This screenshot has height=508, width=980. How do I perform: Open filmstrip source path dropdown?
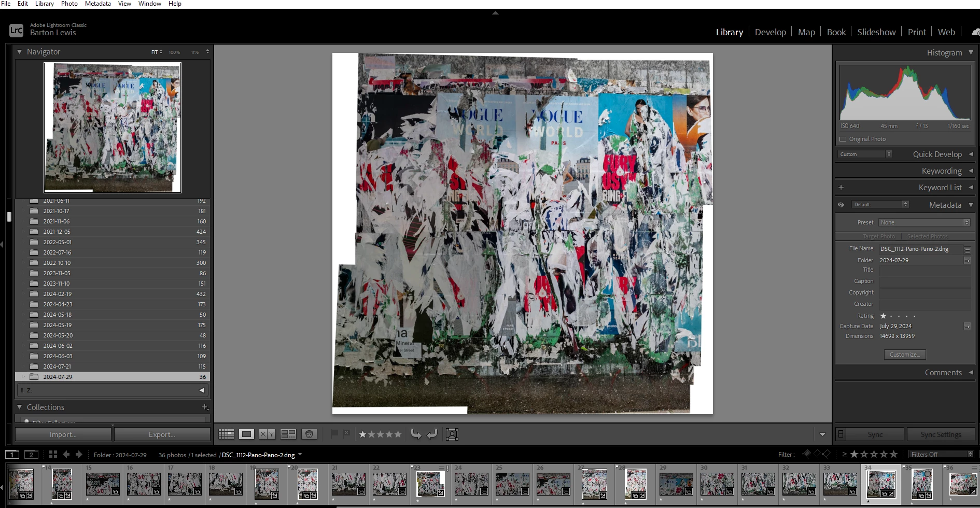300,455
